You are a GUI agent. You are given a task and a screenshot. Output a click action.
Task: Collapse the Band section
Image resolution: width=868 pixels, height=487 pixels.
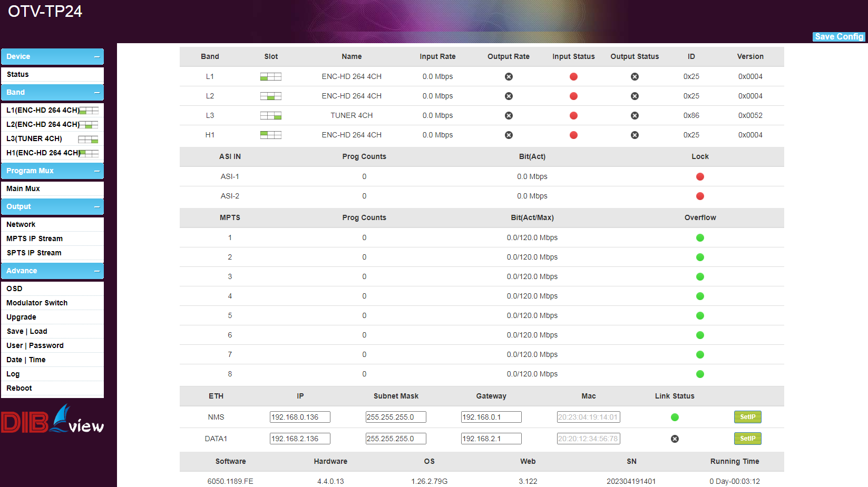tap(97, 93)
